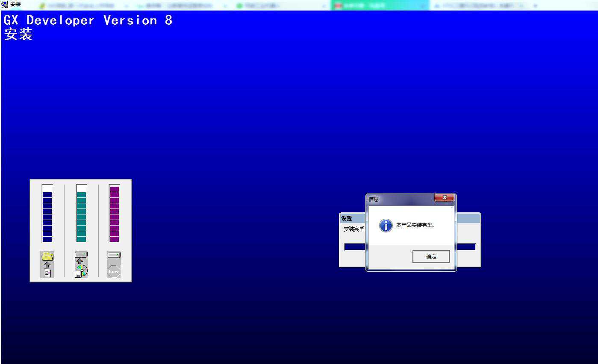
Task: Close the 信息 dialog with the red X
Action: click(x=444, y=198)
